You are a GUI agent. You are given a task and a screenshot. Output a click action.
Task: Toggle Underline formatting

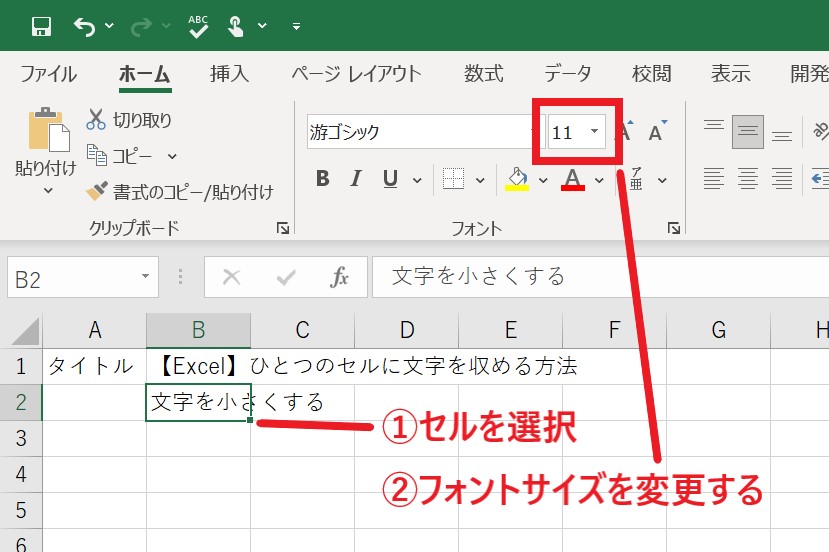pos(390,179)
